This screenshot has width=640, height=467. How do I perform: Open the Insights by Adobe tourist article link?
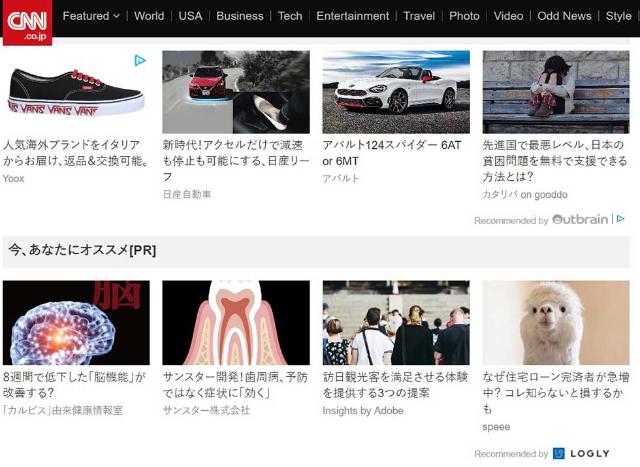point(396,385)
